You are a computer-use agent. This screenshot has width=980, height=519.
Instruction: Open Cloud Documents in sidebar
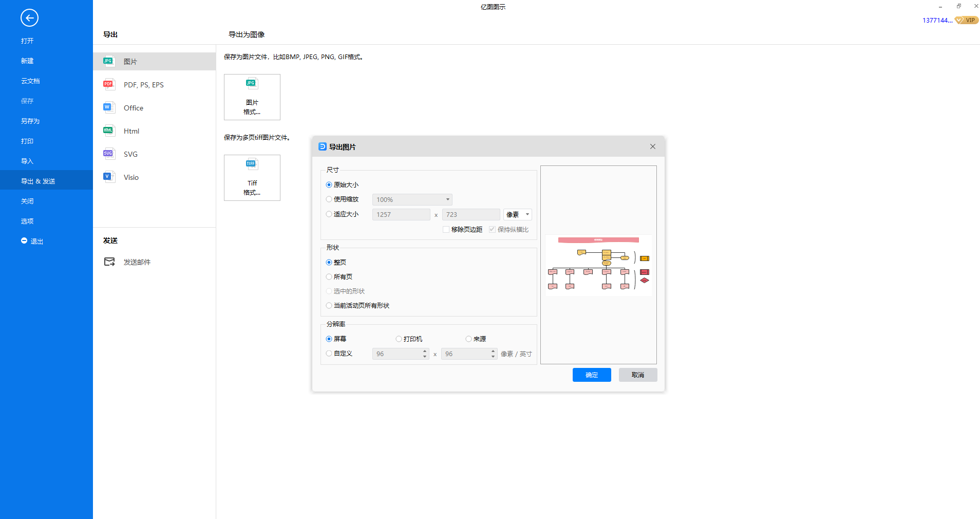(x=30, y=81)
